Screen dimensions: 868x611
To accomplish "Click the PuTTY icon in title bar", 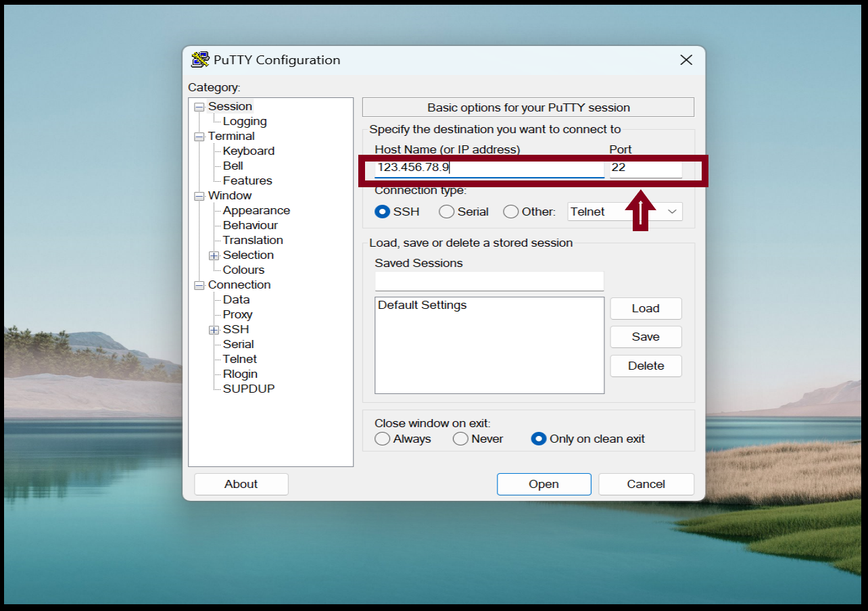I will [x=200, y=59].
